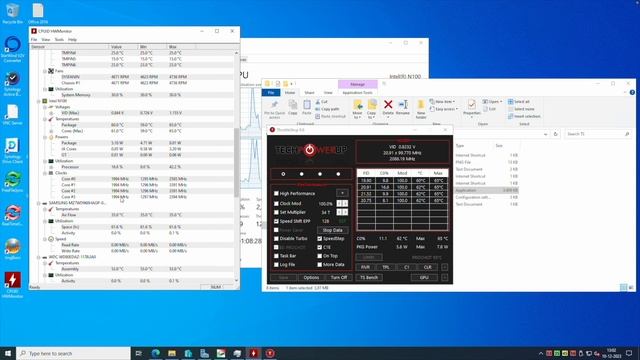Turn on the Log File checkbox
The height and width of the screenshot is (360, 640).
pyautogui.click(x=276, y=264)
